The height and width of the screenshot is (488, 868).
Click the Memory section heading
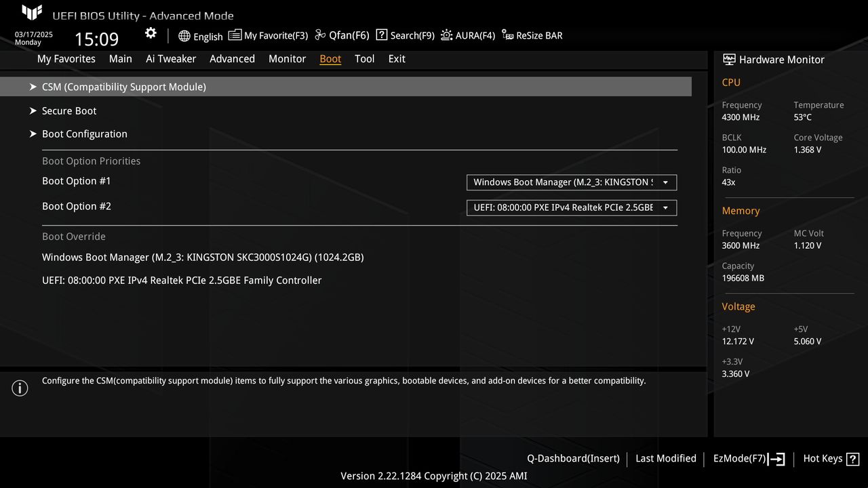pos(741,211)
